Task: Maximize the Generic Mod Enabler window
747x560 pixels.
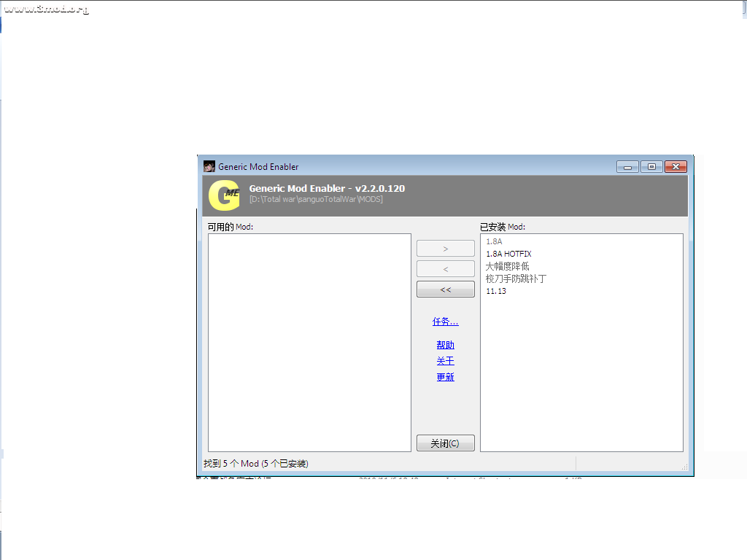Action: (x=651, y=167)
